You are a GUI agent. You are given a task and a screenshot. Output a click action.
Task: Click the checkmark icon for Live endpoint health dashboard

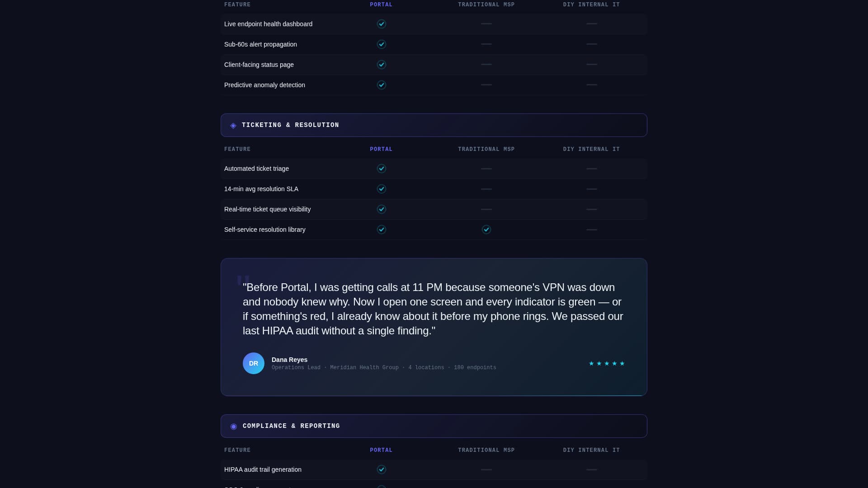(x=381, y=24)
